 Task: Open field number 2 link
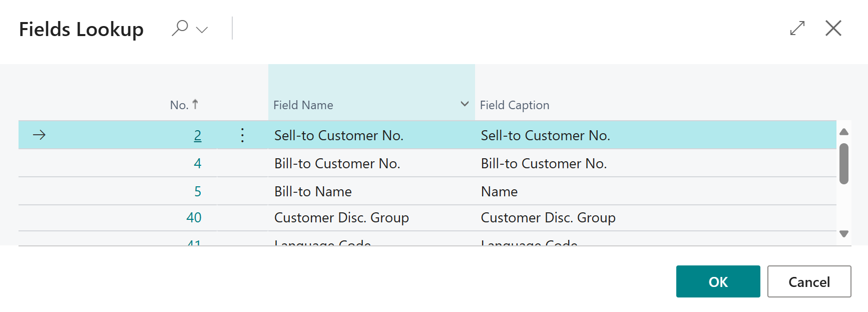197,135
